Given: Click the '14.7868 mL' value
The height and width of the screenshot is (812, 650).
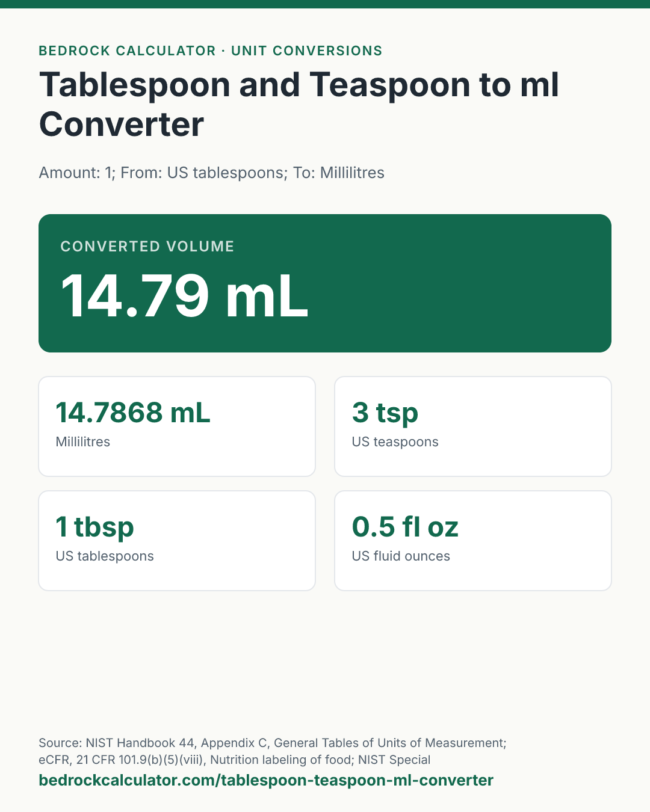Looking at the screenshot, I should [133, 412].
